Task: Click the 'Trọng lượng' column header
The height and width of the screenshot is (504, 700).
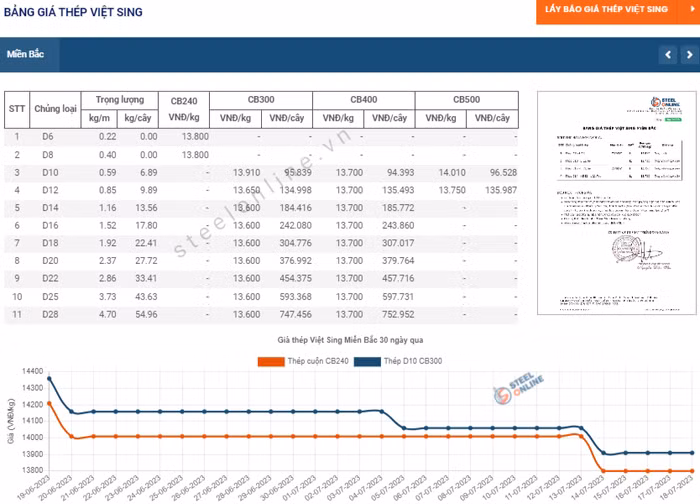Action: (120, 100)
